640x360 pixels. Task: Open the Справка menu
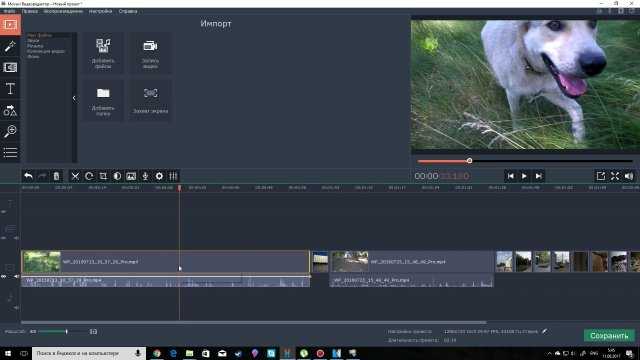[128, 11]
